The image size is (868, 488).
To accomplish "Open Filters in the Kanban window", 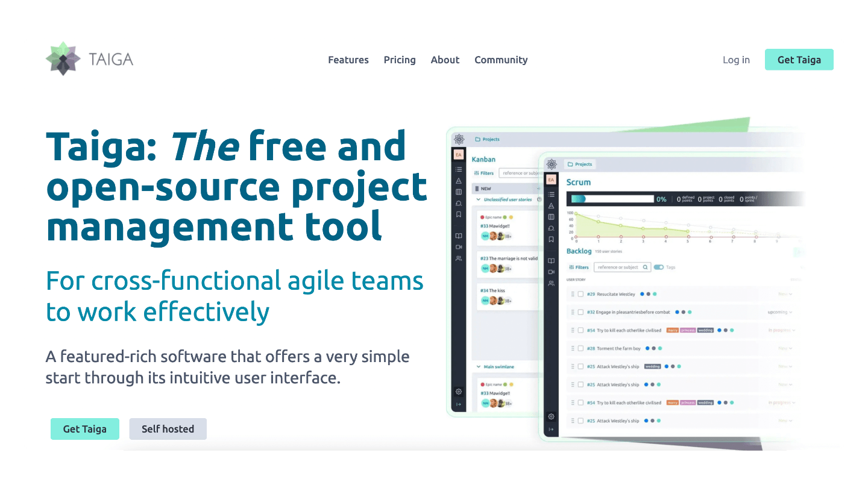I will pos(484,173).
